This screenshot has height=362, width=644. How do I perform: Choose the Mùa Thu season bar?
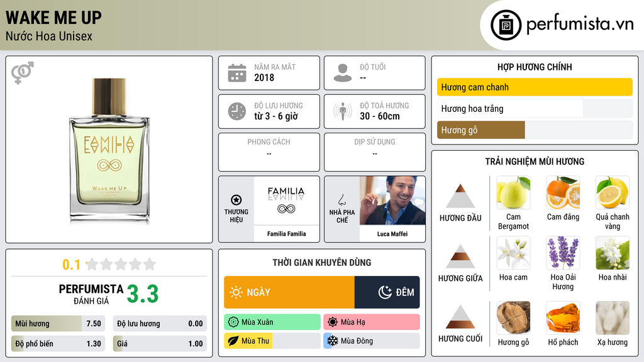click(272, 341)
